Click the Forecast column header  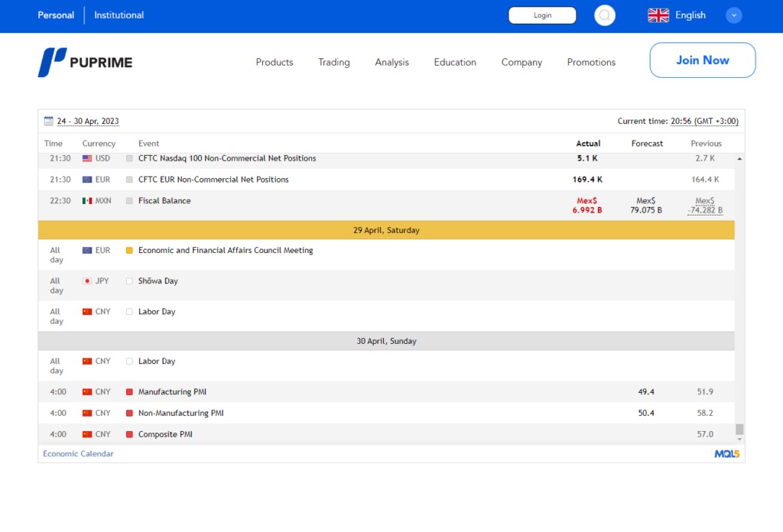tap(647, 144)
